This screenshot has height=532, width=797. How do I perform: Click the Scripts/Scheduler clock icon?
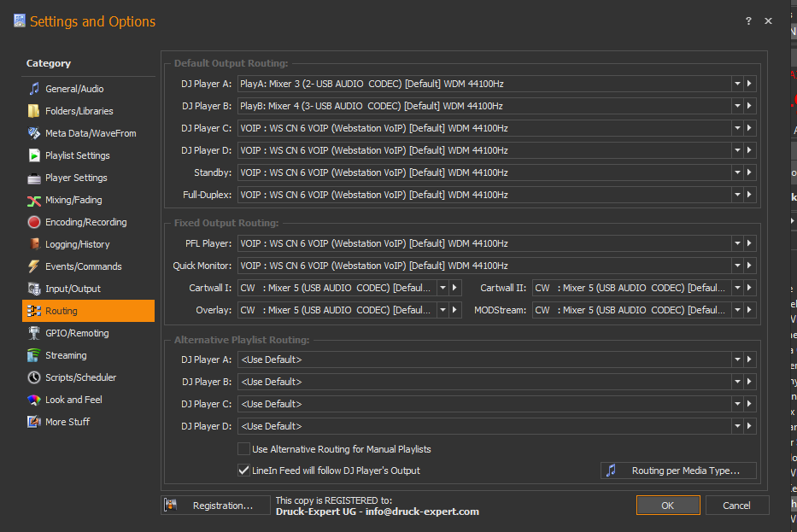click(x=34, y=377)
